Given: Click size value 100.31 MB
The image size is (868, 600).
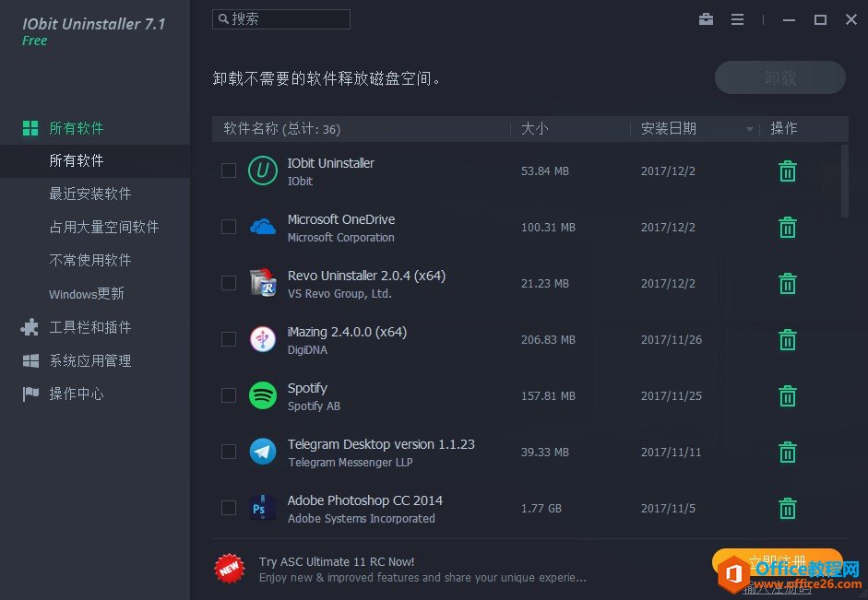Looking at the screenshot, I should tap(548, 228).
